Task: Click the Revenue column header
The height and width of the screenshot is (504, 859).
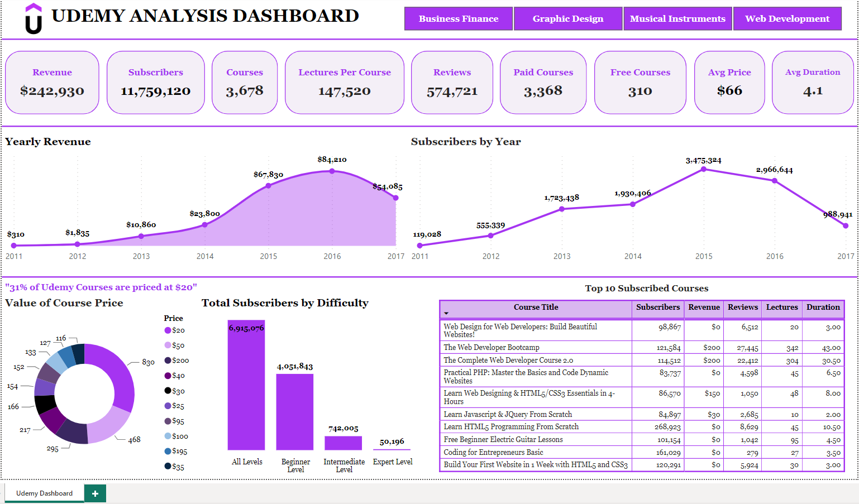Action: pos(704,308)
